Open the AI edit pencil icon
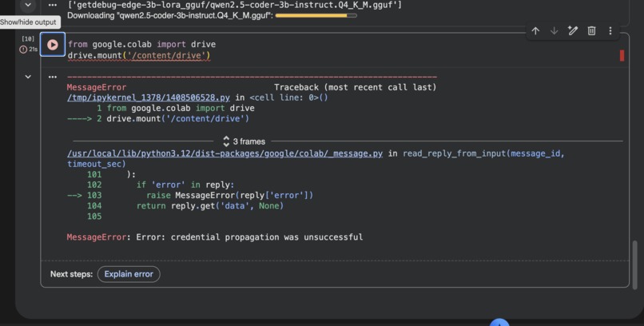This screenshot has width=644, height=326. 573,31
